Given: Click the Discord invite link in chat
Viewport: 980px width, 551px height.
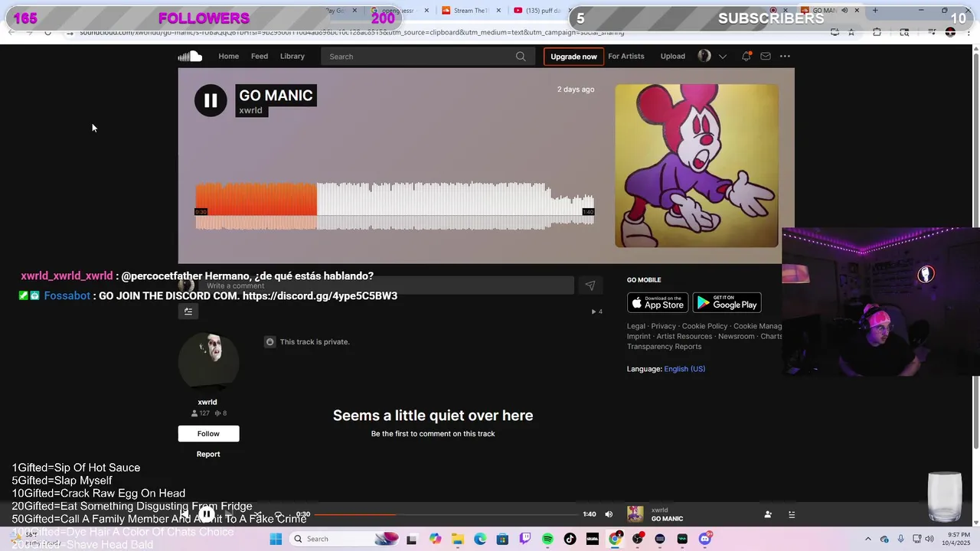Looking at the screenshot, I should pyautogui.click(x=320, y=295).
